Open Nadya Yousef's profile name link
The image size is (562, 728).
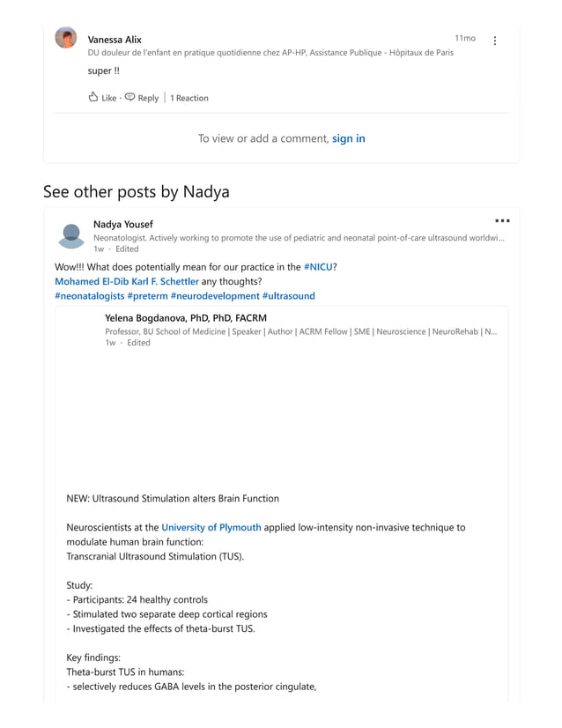click(x=122, y=224)
